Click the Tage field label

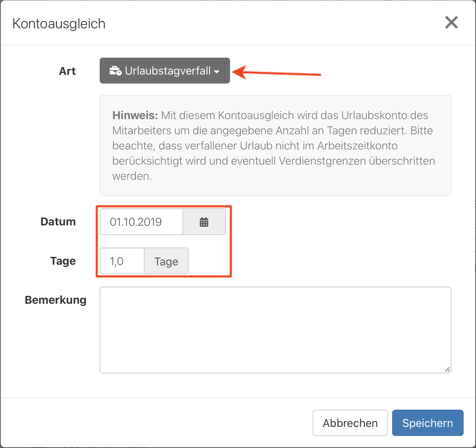point(63,261)
